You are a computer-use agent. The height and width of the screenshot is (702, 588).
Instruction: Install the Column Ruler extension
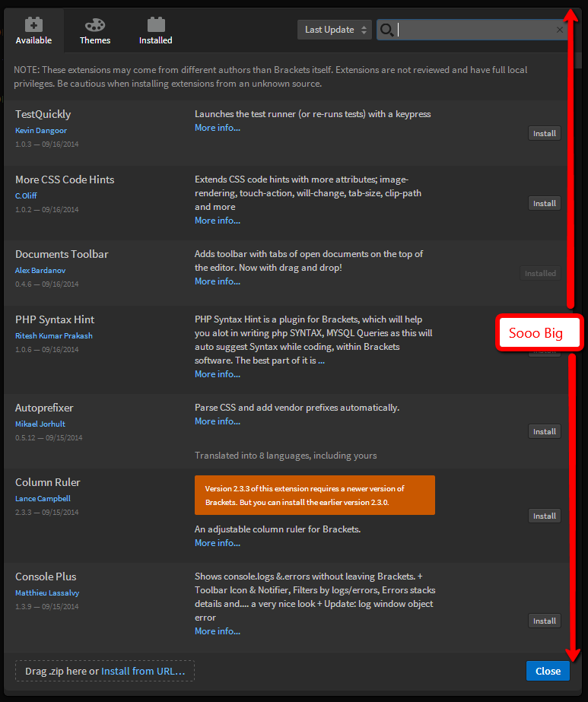point(544,516)
